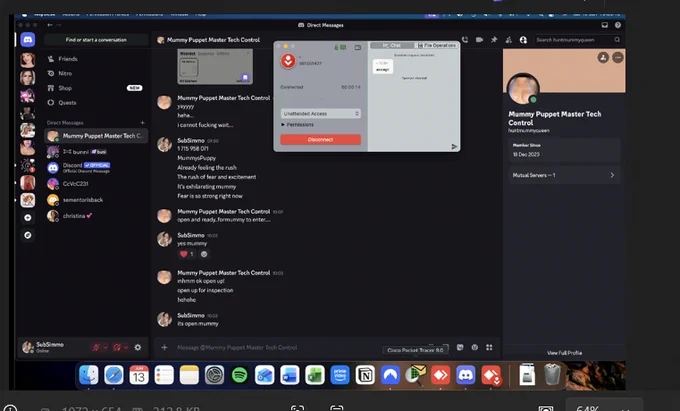Open Spotify from the dock
This screenshot has width=680, height=411.
(x=239, y=375)
